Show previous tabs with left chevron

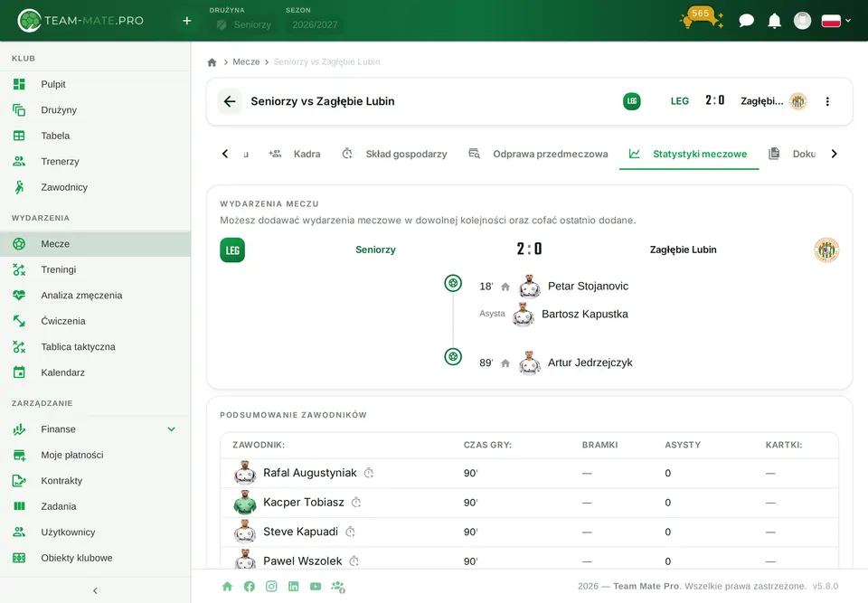pyautogui.click(x=225, y=154)
